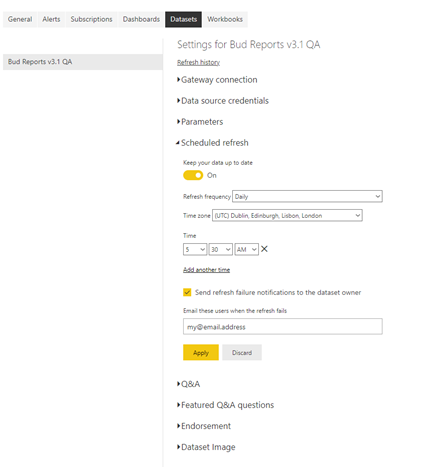Collapse the Scheduled refresh section
440x467 pixels.
pyautogui.click(x=212, y=143)
